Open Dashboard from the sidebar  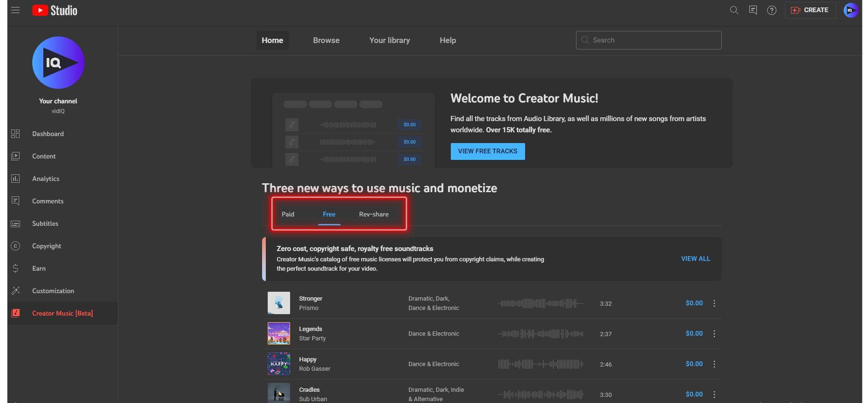click(48, 134)
